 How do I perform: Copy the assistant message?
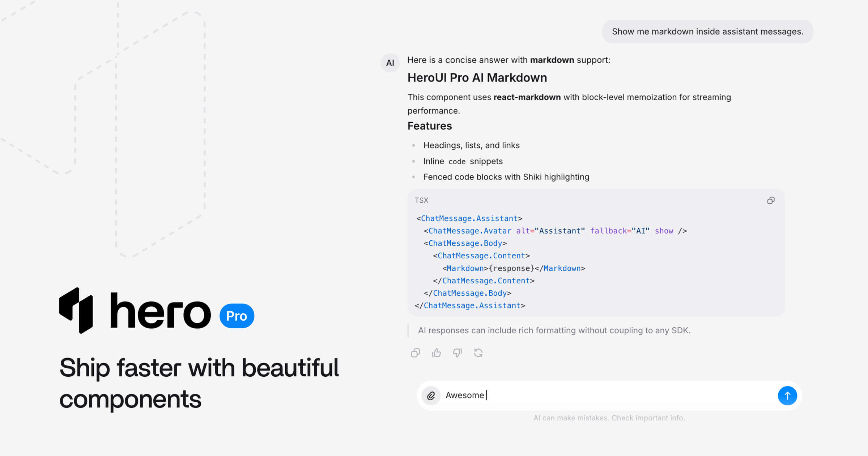416,353
